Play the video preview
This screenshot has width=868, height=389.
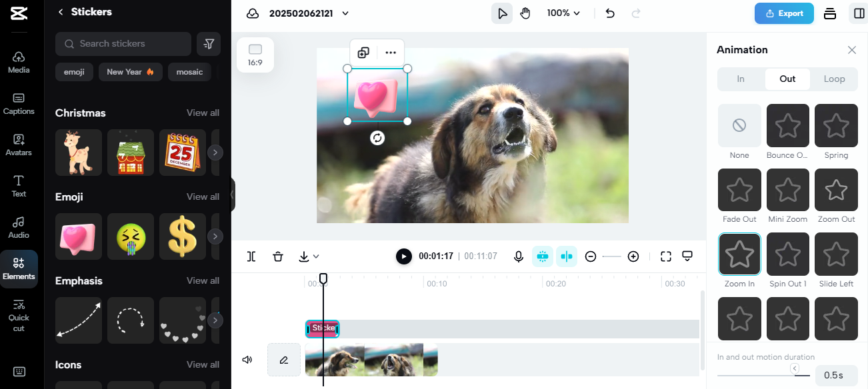[x=403, y=256]
